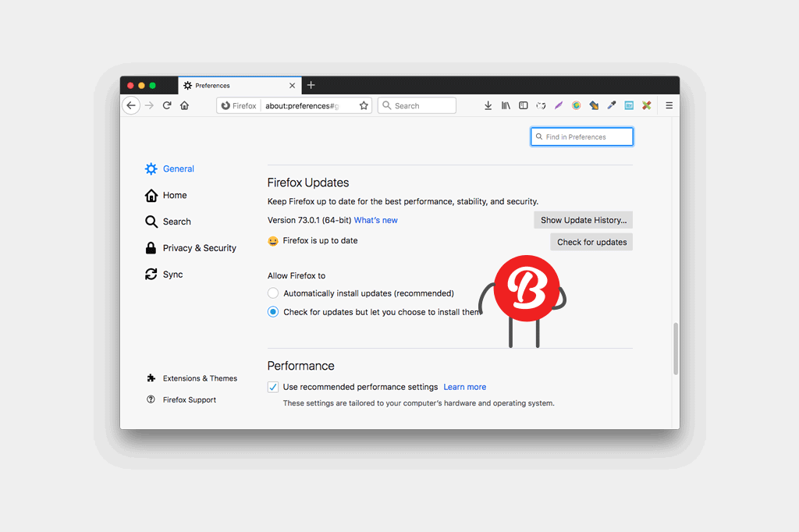
Task: Click the Version 73.0.1 (64-bit) text
Action: click(x=309, y=220)
